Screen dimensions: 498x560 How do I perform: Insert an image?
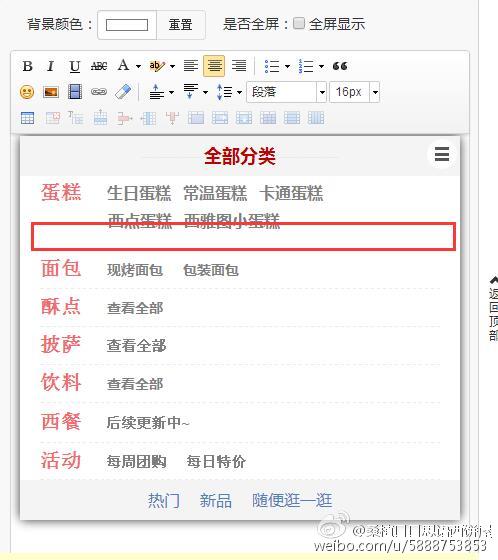(51, 92)
